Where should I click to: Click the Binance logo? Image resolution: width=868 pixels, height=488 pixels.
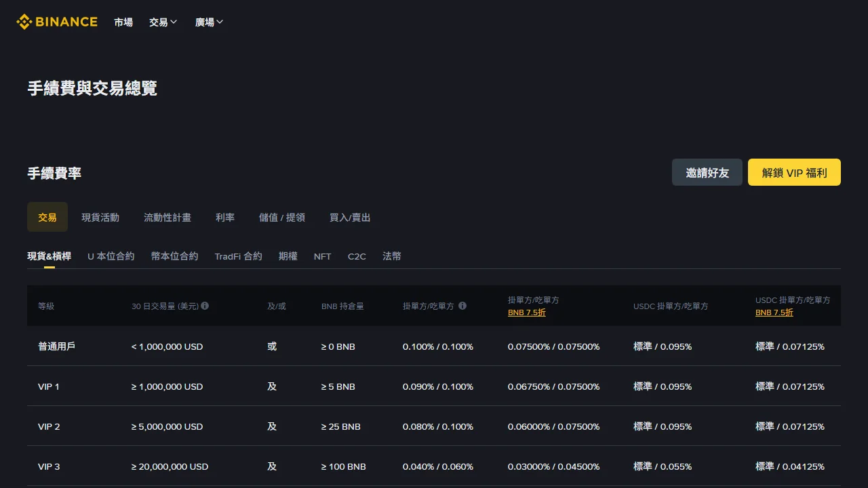pos(57,22)
